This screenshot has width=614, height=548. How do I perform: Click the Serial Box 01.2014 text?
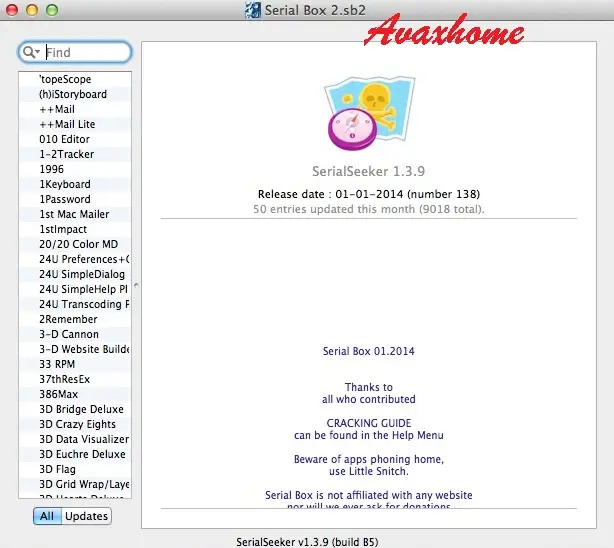pos(368,351)
